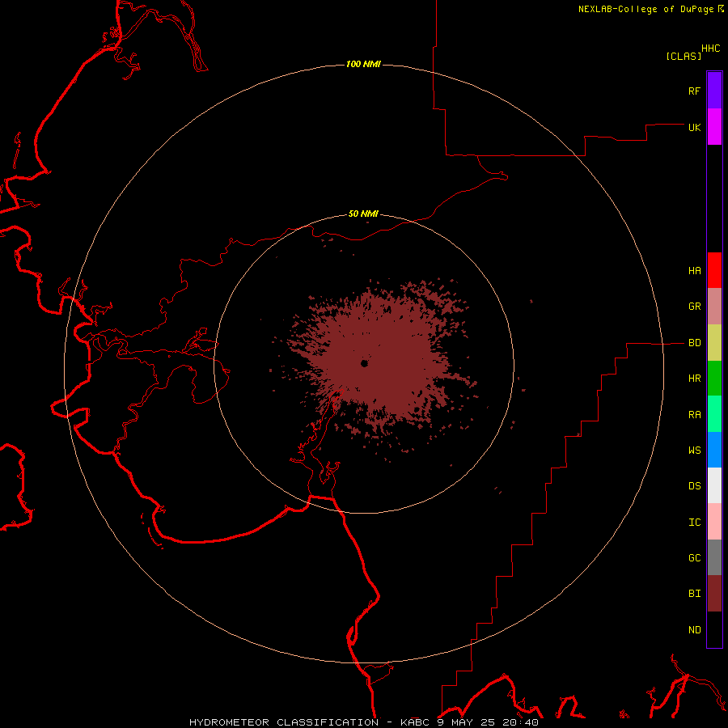Click the HA red legend swatch
The image size is (728, 728).
click(714, 270)
